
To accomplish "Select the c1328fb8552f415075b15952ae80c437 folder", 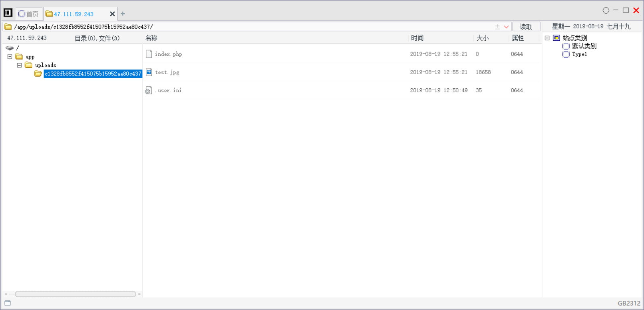I will pos(93,74).
